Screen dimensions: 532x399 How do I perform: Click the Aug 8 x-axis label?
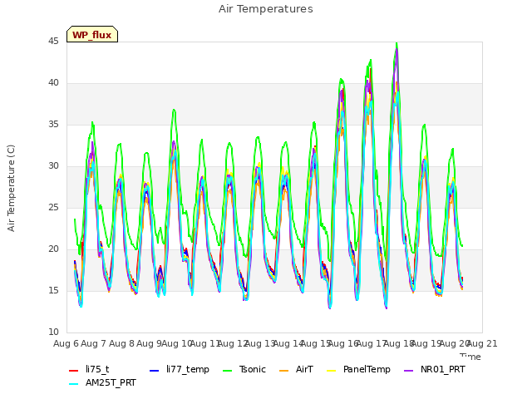122,344
